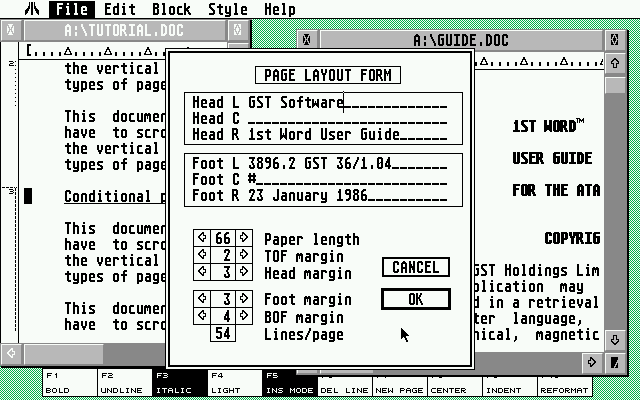Screen dimensions: 640x400
Task: Decrease Paper length with left arrow
Action: [202, 237]
